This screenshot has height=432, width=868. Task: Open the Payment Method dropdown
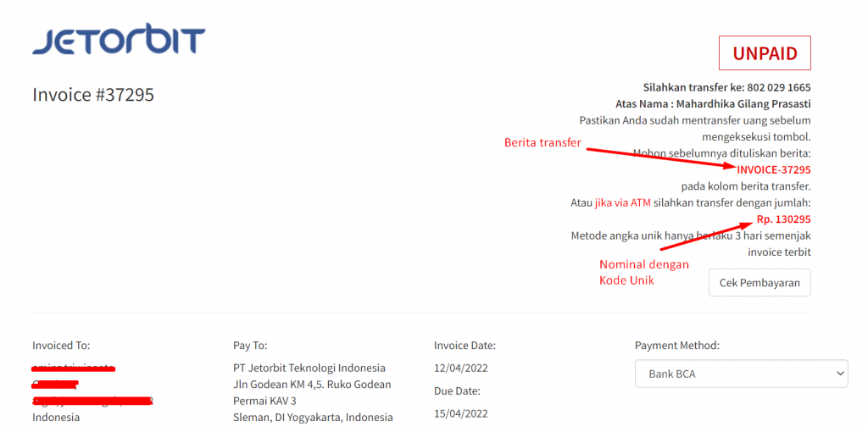click(741, 374)
